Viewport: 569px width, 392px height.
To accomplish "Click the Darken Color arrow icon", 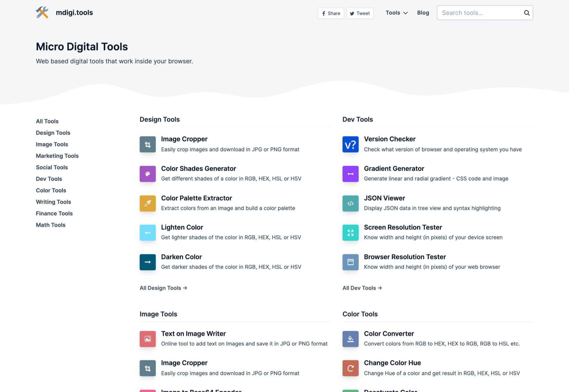I will pos(148,262).
